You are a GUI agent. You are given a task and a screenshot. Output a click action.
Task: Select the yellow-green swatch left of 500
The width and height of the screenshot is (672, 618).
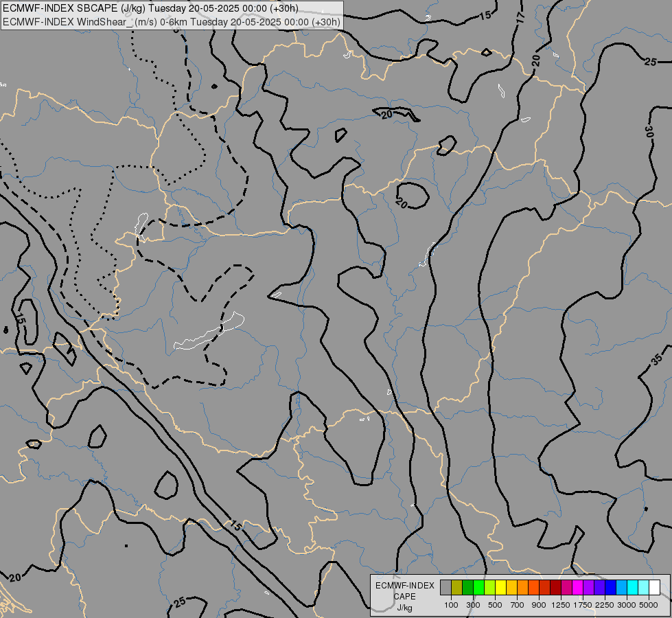(x=489, y=587)
